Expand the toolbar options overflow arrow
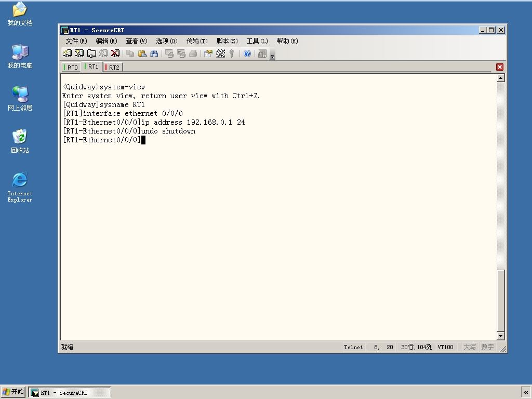Screen dimensions: 532x399 [272, 55]
